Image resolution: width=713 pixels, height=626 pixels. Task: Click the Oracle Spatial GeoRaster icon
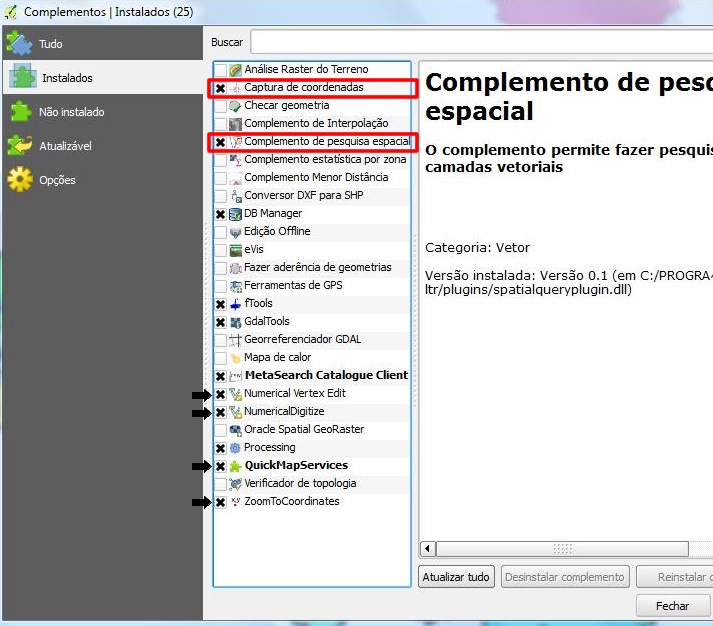235,430
